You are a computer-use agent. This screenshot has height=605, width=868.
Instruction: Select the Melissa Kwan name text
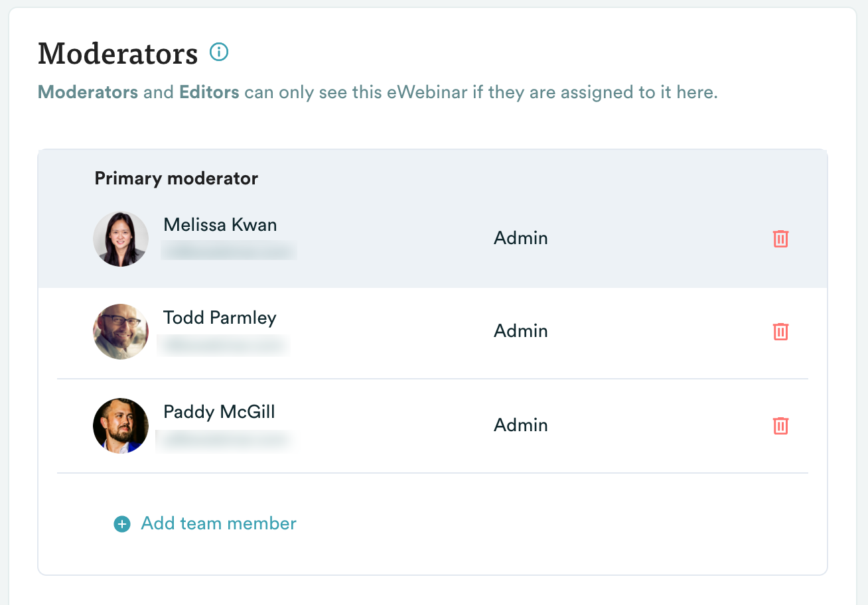point(220,225)
